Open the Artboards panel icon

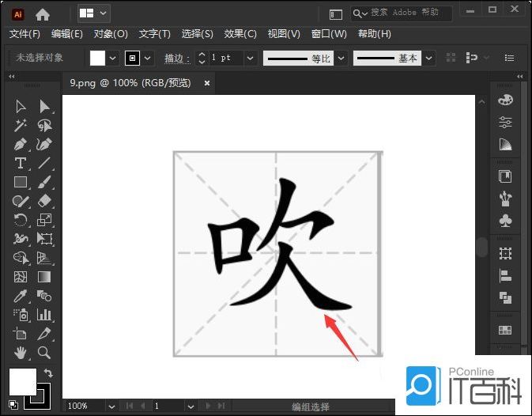(x=505, y=330)
